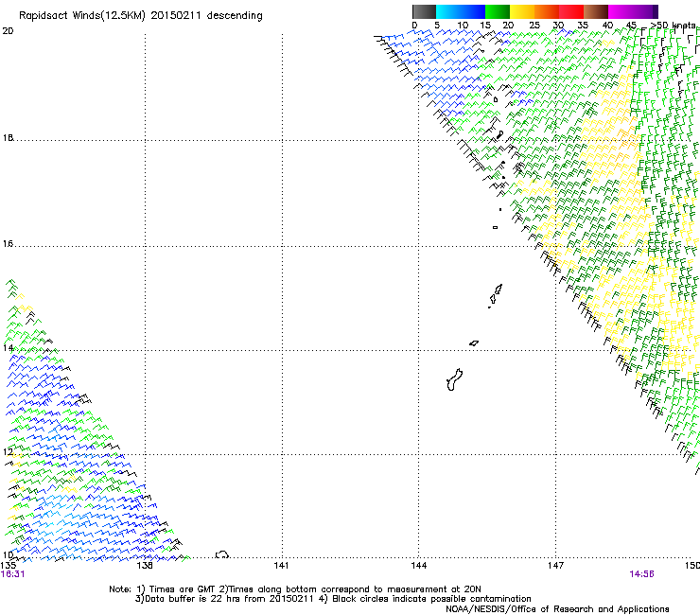Click the '>50 knots' legend label
The image size is (700, 615).
(673, 26)
